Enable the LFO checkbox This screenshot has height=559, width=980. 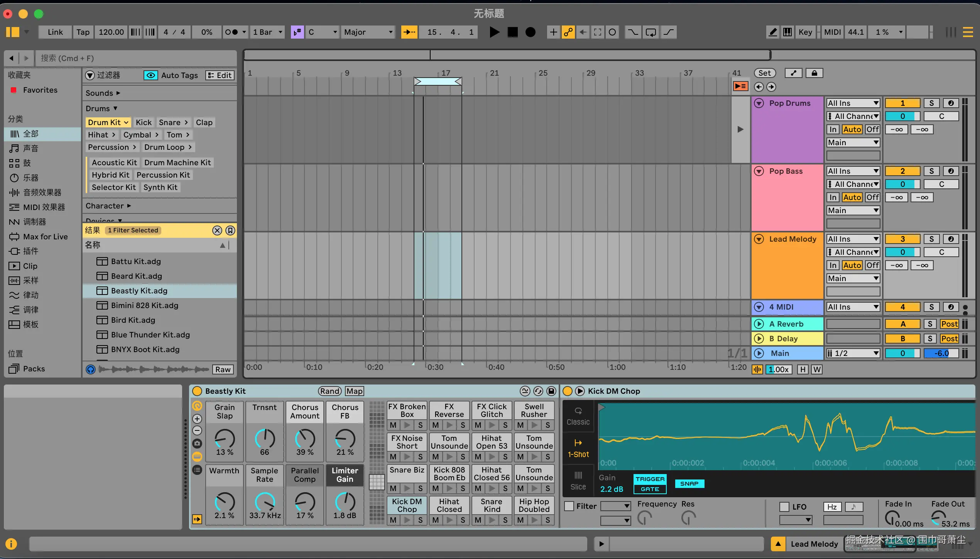[784, 506]
